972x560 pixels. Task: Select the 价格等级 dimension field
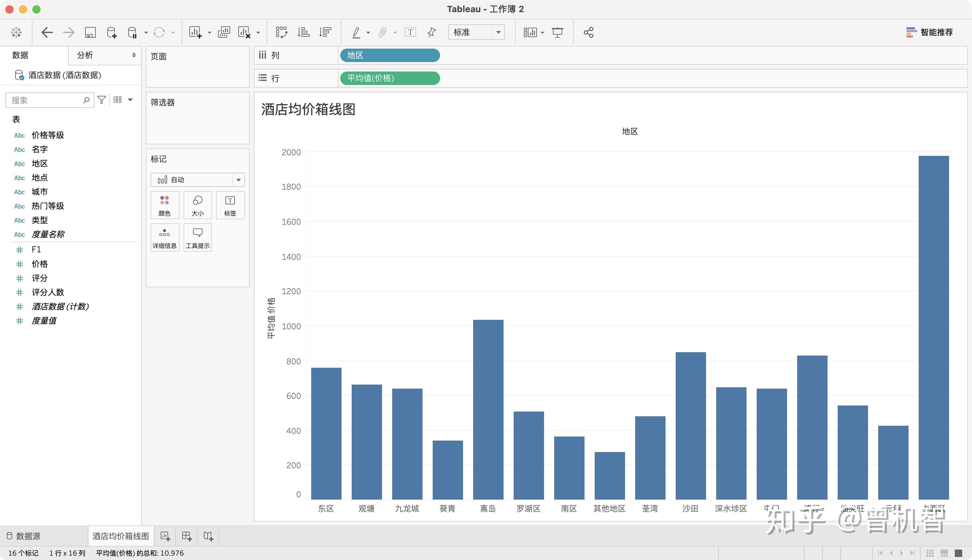tap(48, 135)
